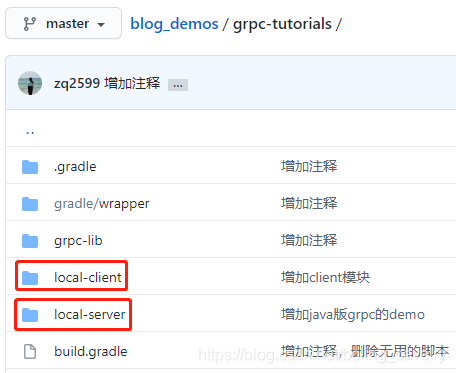Image resolution: width=456 pixels, height=373 pixels.
Task: Open the gradle/wrapper folder
Action: tap(102, 204)
